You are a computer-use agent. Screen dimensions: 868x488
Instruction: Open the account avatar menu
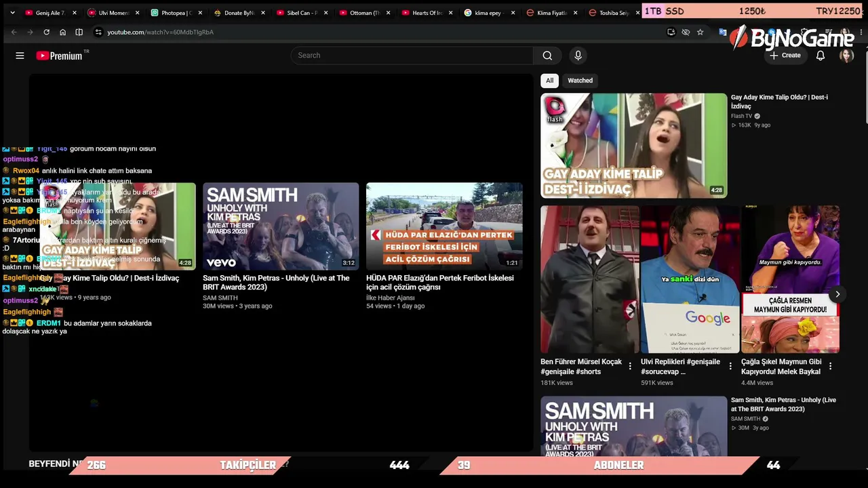click(x=846, y=56)
